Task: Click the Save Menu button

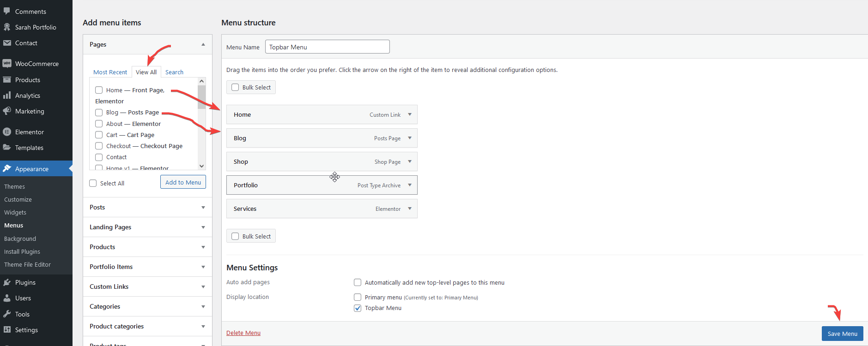Action: click(842, 334)
